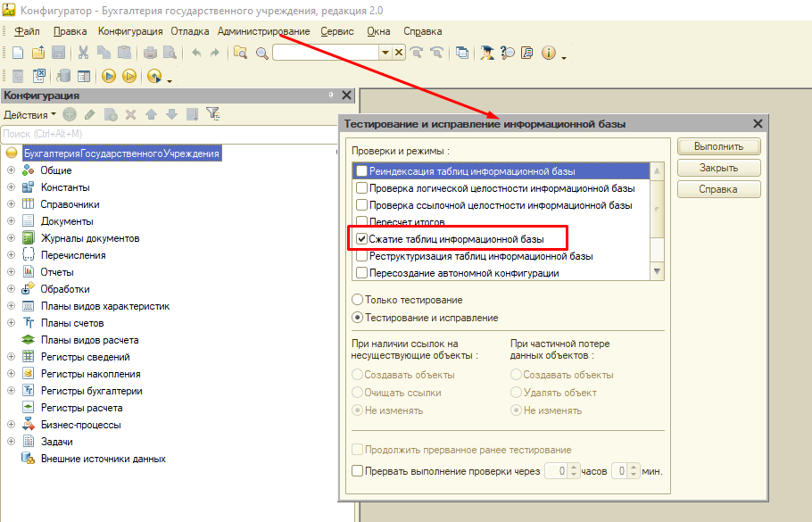Select the Только тестирование radio button
The width and height of the screenshot is (812, 522).
357,300
